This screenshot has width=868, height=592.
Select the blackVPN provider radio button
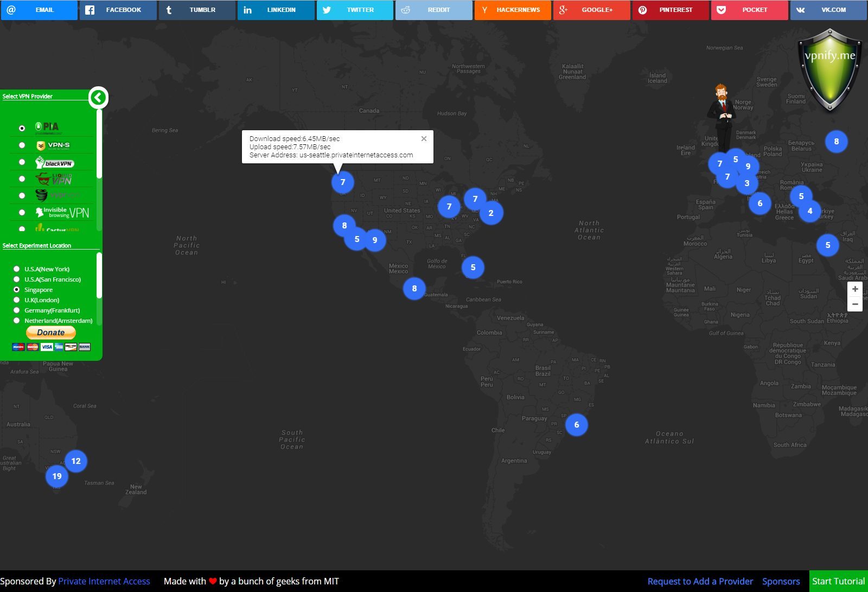[x=22, y=162]
